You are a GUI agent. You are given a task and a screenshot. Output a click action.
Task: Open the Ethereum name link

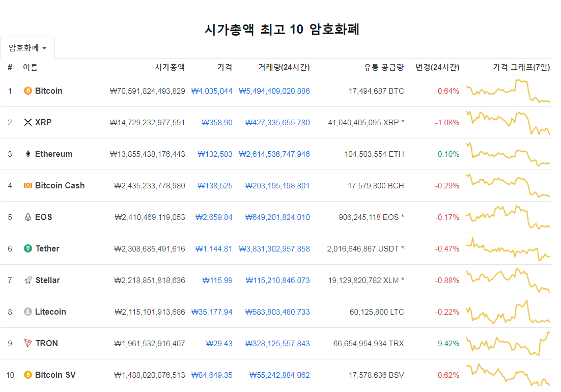point(53,154)
